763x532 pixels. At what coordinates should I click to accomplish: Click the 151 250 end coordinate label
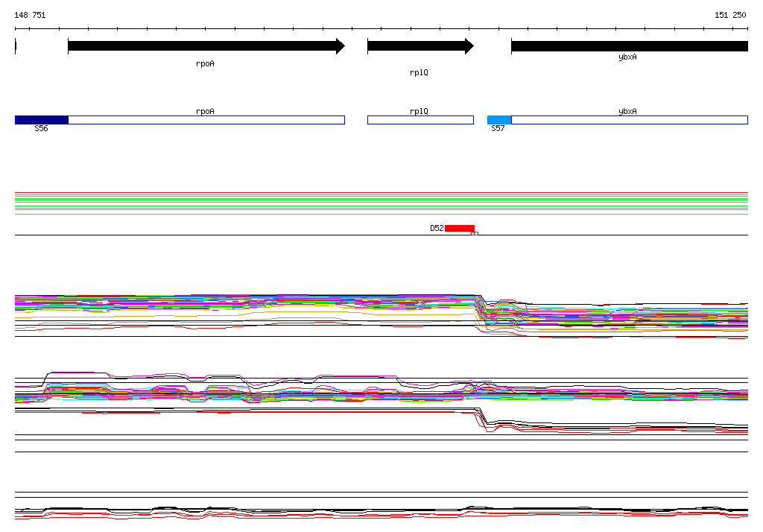(x=730, y=15)
